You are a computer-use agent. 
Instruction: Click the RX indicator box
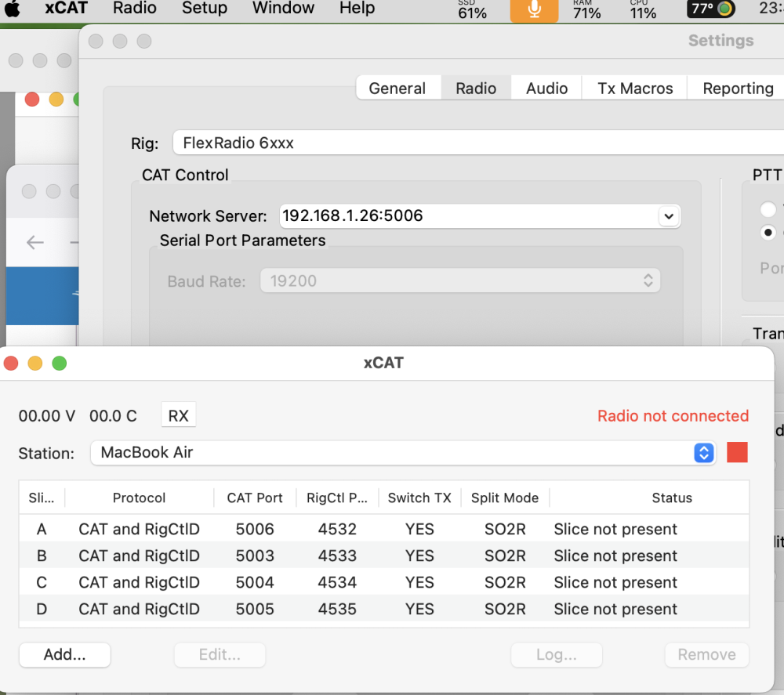coord(179,415)
